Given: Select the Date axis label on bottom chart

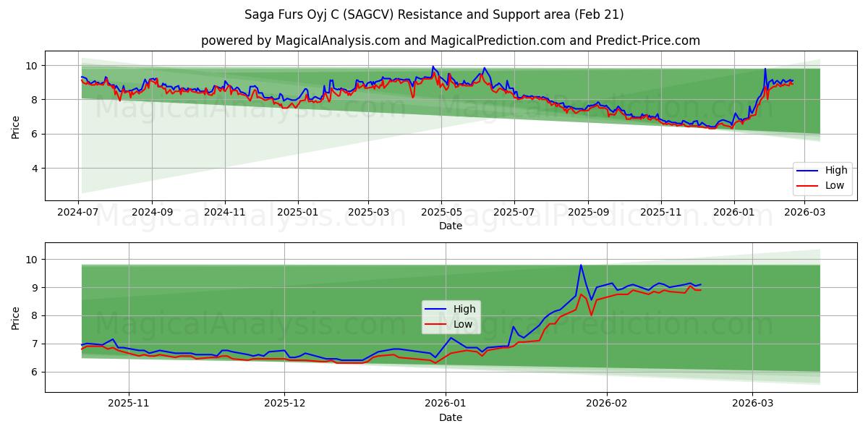Looking at the screenshot, I should click(x=451, y=417).
